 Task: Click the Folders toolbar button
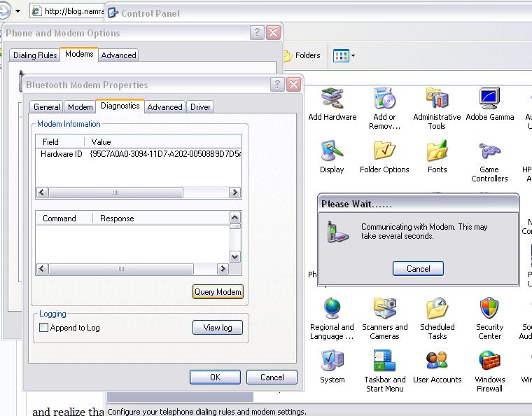[x=301, y=56]
